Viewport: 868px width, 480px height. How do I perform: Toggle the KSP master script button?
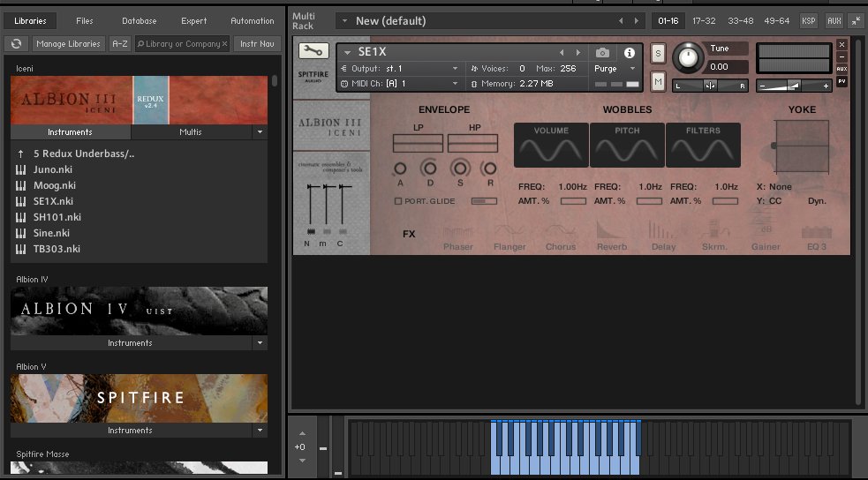coord(808,21)
